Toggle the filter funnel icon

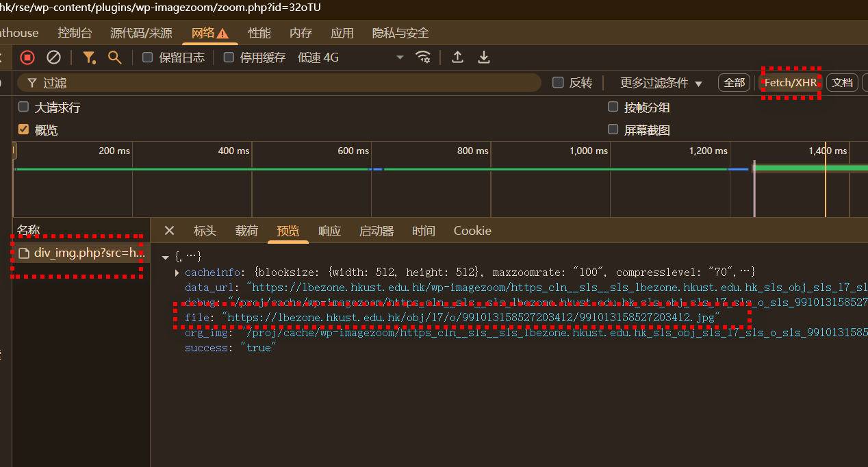click(x=89, y=58)
